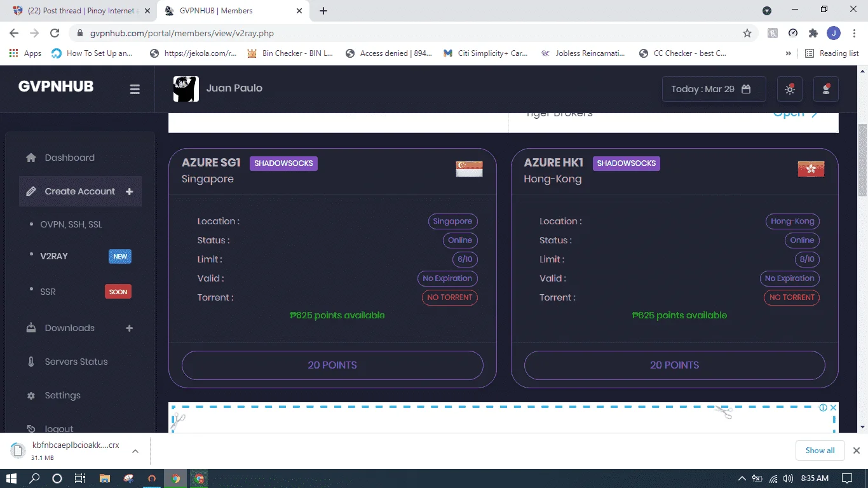Go back in browser history
The height and width of the screenshot is (488, 868).
tap(14, 33)
